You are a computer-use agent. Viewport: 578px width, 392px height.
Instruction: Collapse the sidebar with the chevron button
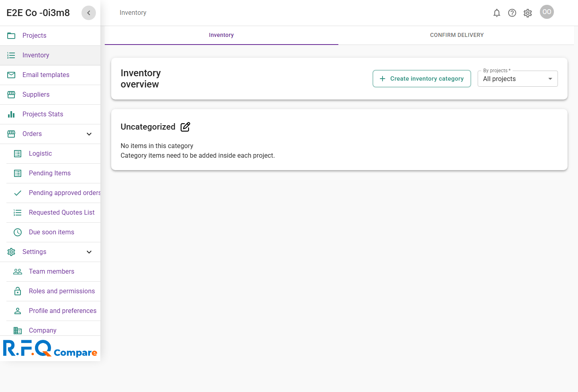pyautogui.click(x=89, y=13)
